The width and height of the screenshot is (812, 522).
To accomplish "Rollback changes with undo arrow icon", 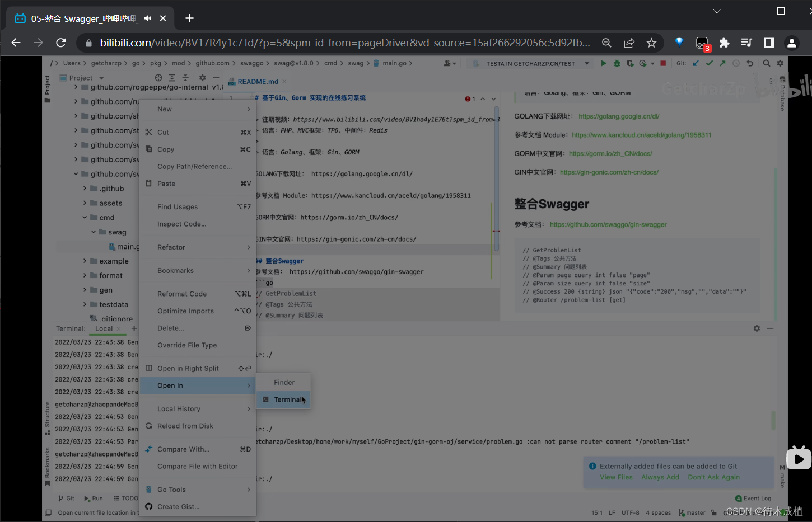I will [750, 63].
